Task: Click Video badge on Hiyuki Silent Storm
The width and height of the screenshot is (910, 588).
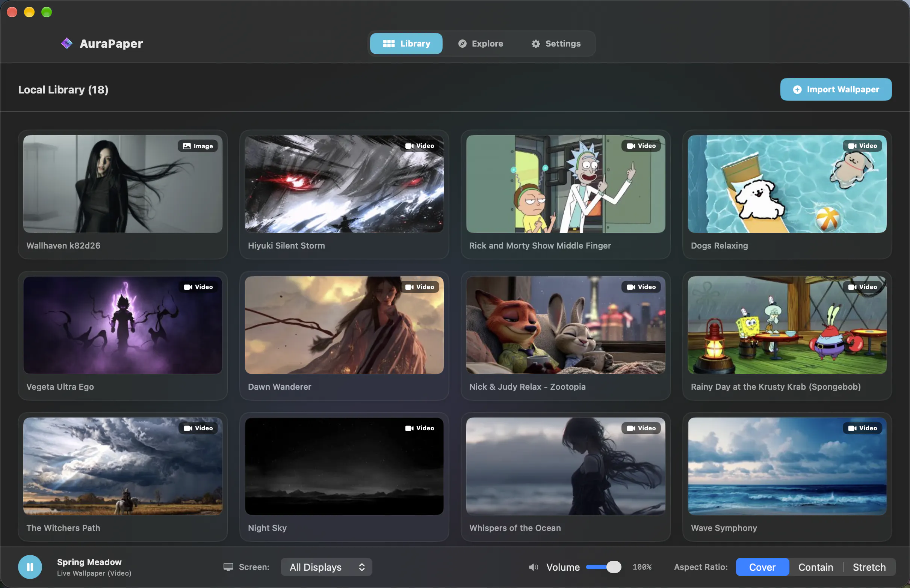Action: point(419,146)
